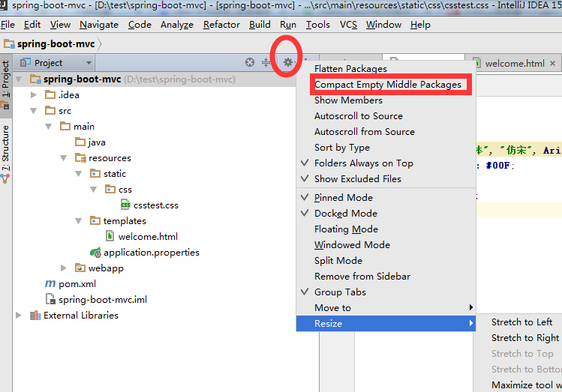Collapse the src folder
Viewport: 562px width, 392px height.
[x=34, y=111]
